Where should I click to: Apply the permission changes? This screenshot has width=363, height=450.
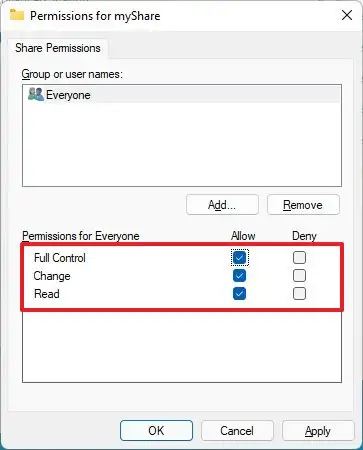tap(318, 431)
